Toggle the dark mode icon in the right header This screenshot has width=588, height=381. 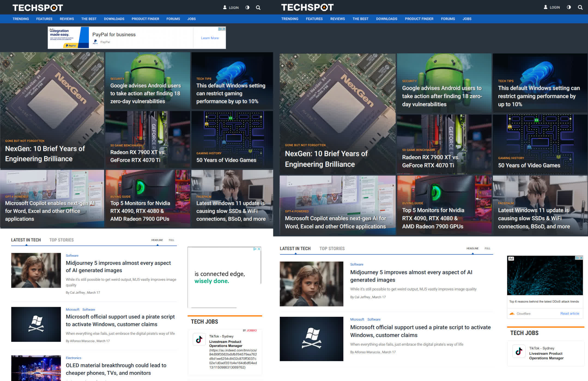[x=569, y=7]
